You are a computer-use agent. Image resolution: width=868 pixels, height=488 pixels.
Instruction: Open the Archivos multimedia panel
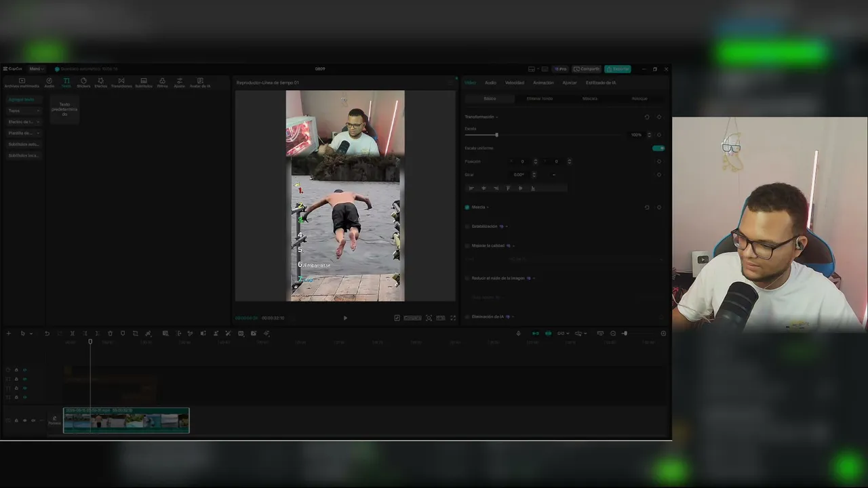pyautogui.click(x=22, y=83)
